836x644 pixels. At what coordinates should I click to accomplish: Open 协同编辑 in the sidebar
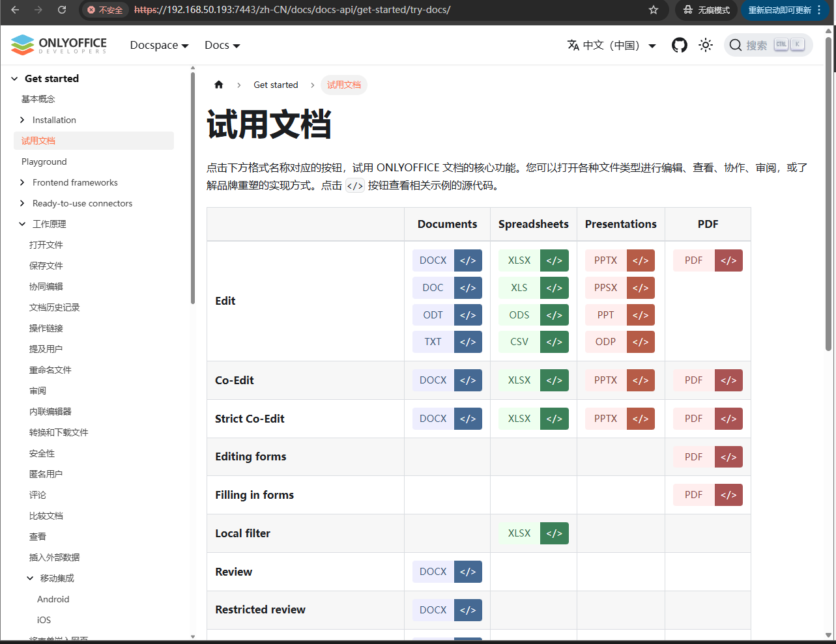point(46,287)
